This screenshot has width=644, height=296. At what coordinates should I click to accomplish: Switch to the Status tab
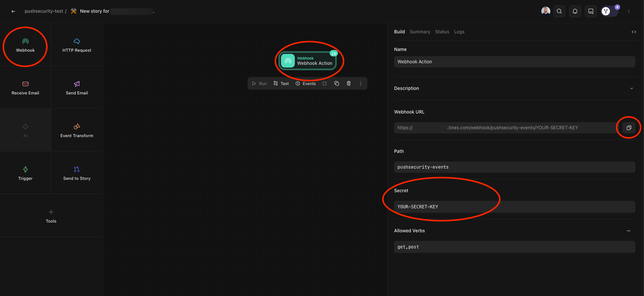click(x=442, y=32)
